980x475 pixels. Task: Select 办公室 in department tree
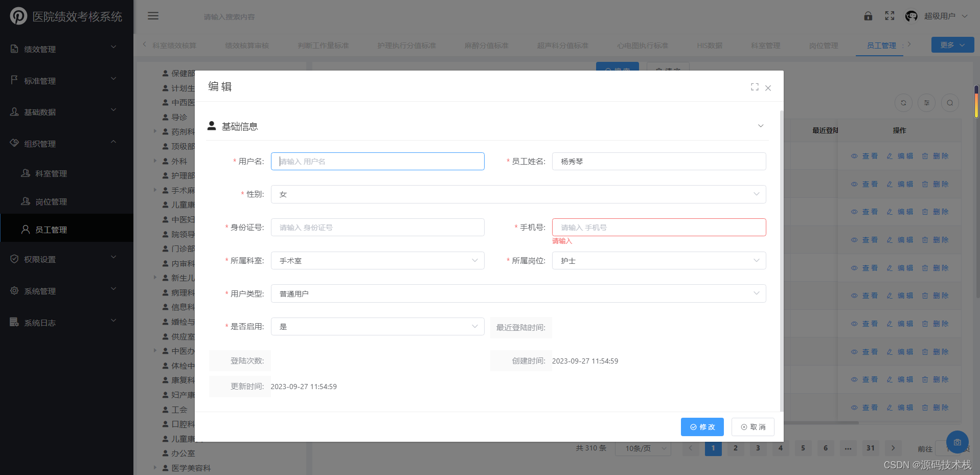183,454
